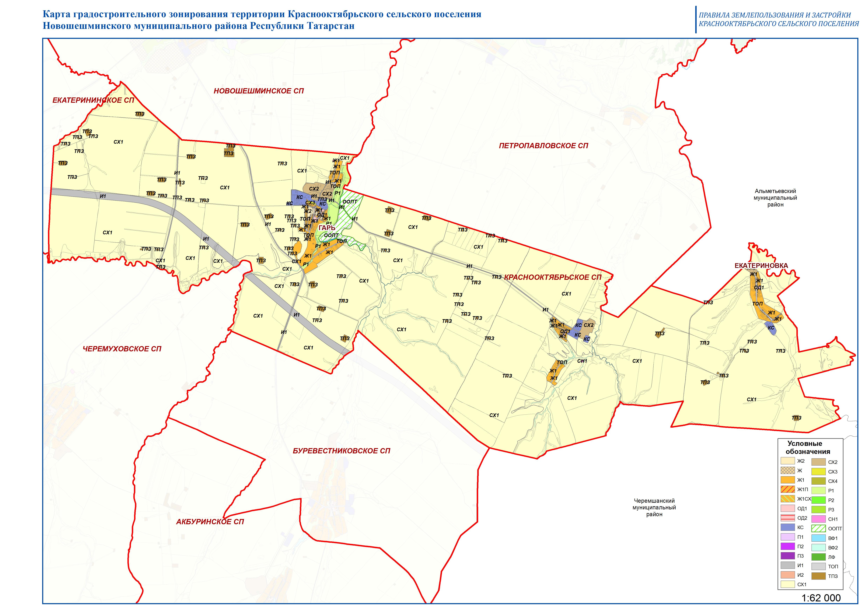Viewport: 868px width, 614px height.
Task: Click the Р3 legend swatch
Action: 818,510
